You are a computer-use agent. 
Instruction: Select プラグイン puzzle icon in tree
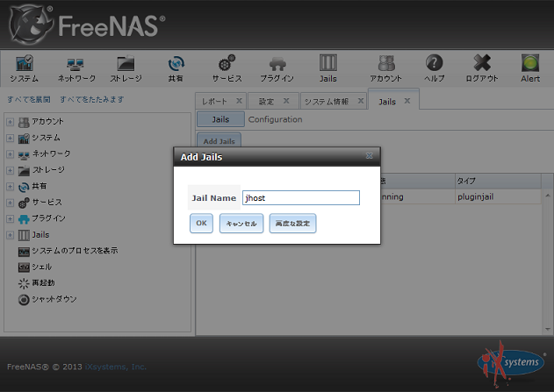(24, 219)
